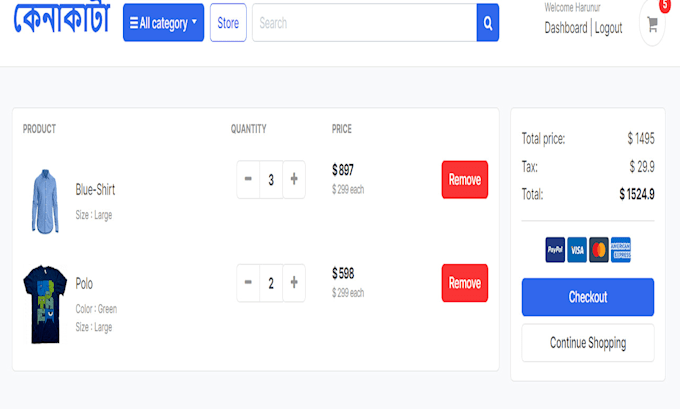Click the PayPal payment icon

coord(555,250)
